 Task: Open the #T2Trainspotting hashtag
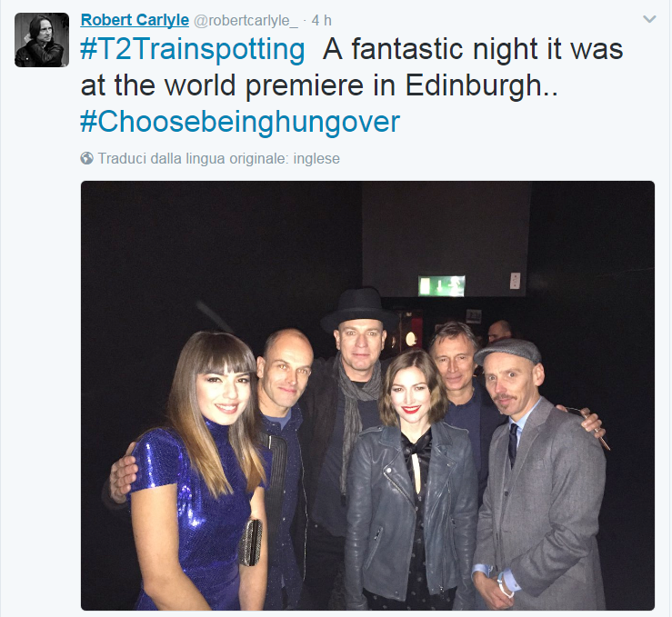click(193, 50)
